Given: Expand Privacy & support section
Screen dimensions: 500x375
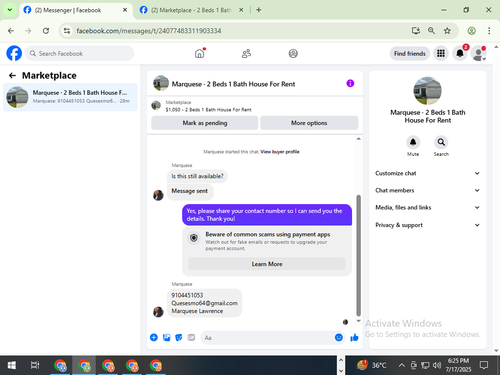Looking at the screenshot, I should (427, 225).
